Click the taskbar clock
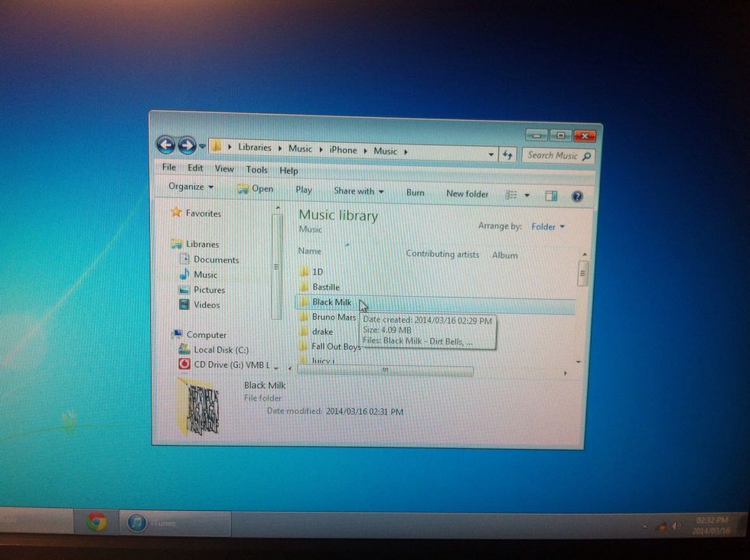 pyautogui.click(x=712, y=525)
